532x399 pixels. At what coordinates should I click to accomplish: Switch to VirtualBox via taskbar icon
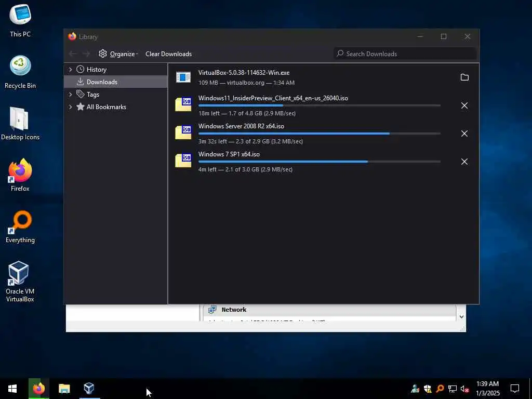[89, 389]
